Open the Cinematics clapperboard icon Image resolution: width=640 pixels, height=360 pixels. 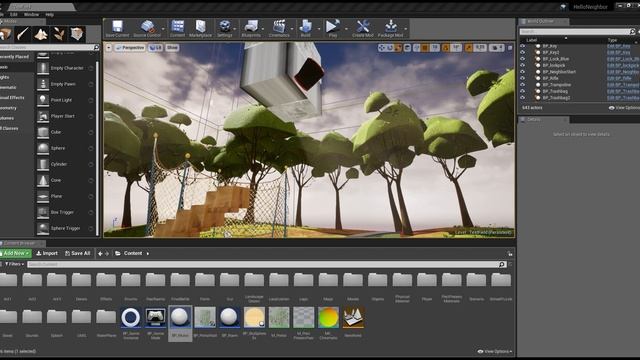coord(279,27)
